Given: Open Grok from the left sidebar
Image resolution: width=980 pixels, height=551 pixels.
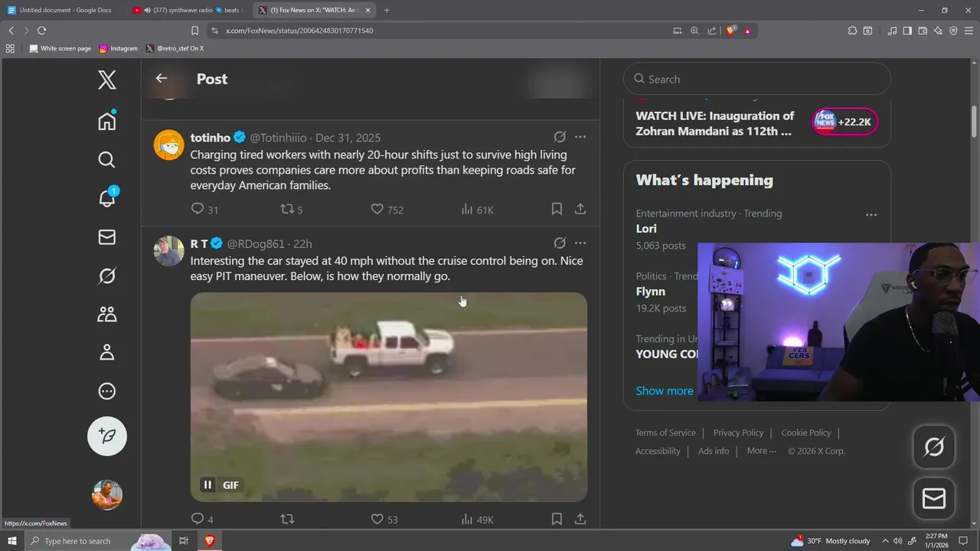Looking at the screenshot, I should [107, 275].
